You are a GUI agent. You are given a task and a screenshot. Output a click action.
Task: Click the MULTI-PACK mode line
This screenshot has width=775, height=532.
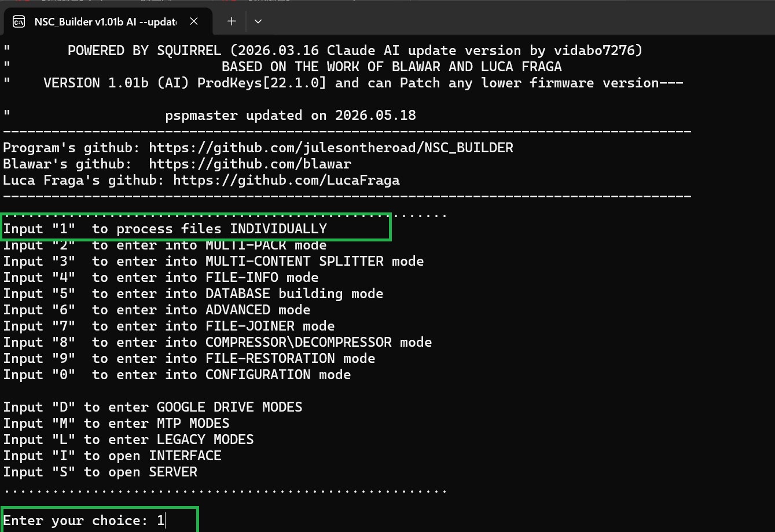(x=165, y=245)
